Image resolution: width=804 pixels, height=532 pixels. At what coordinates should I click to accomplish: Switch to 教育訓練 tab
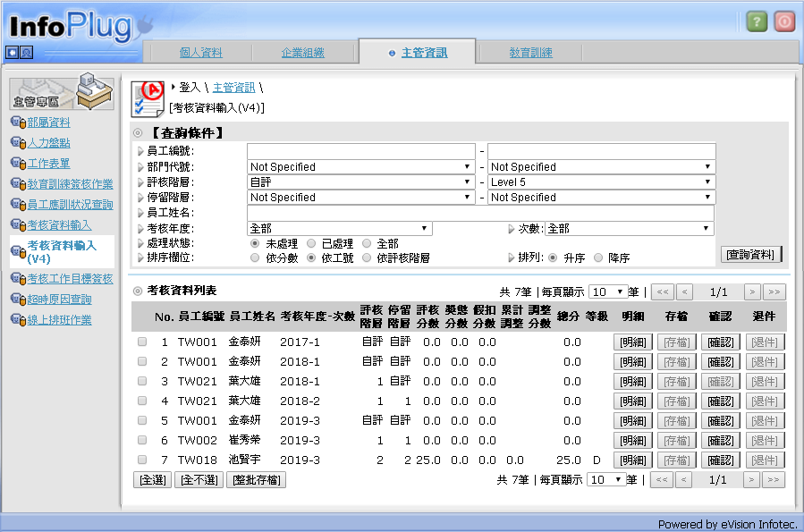point(530,53)
